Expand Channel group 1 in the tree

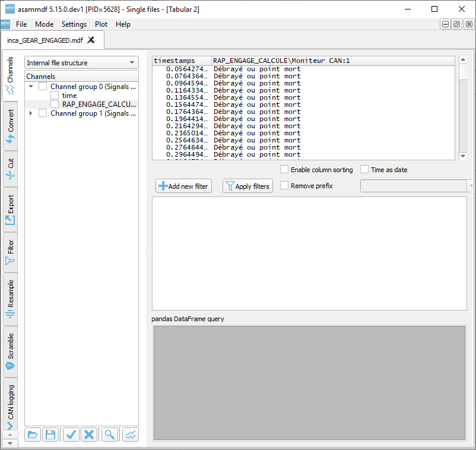pyautogui.click(x=30, y=113)
